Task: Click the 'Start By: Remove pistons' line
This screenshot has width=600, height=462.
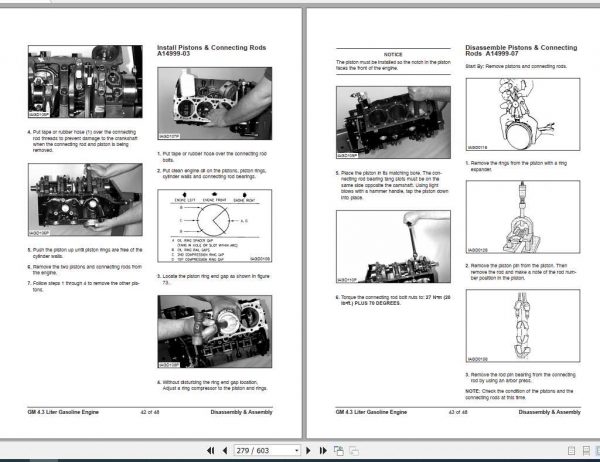Action: [516, 66]
